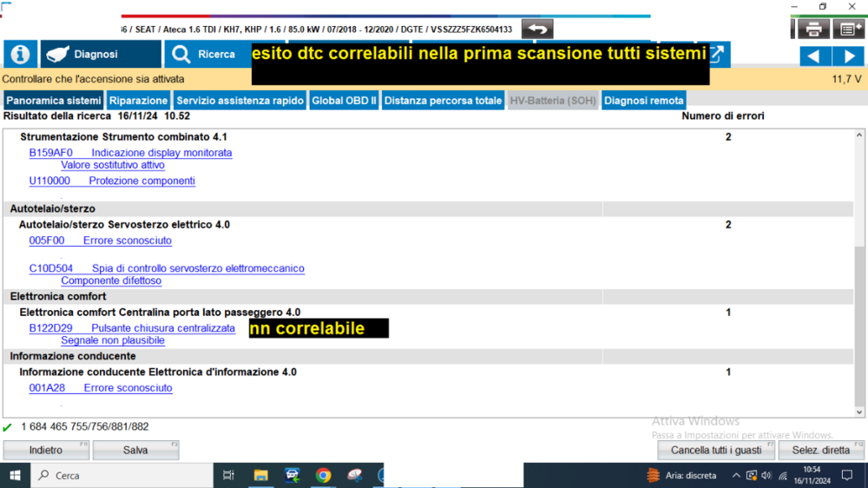Open fault 001A28 Errore sconosciuto
868x488 pixels.
100,388
